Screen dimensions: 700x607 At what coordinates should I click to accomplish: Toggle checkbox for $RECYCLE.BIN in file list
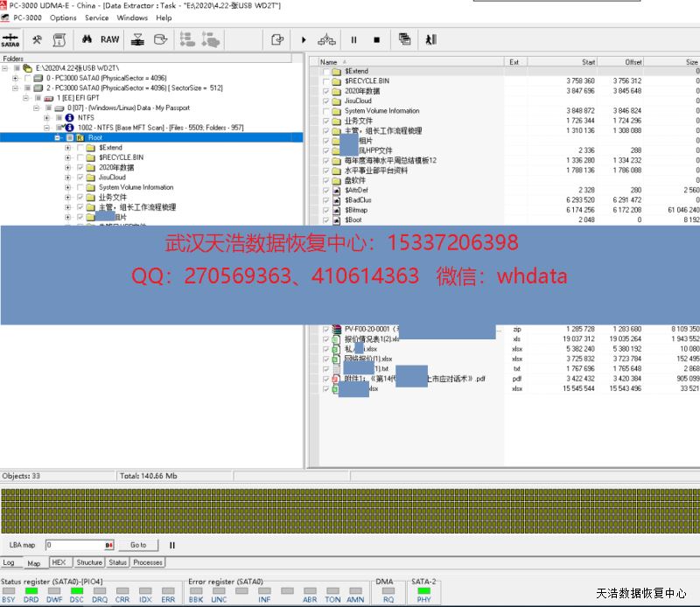(x=326, y=81)
